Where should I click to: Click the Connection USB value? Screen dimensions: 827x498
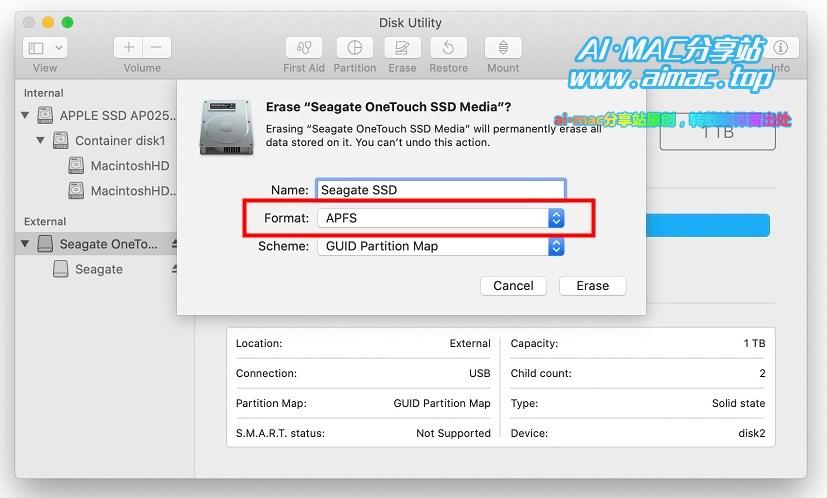(x=479, y=374)
